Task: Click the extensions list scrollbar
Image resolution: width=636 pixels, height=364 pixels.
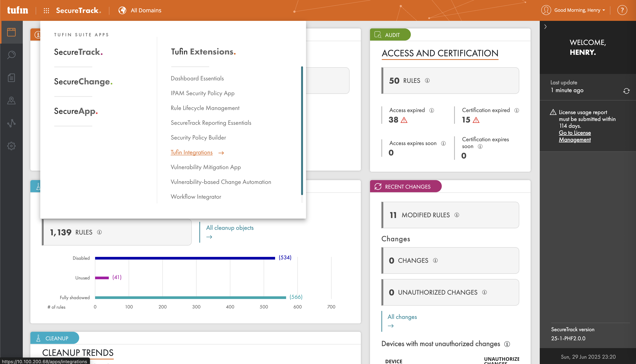Action: coord(302,130)
